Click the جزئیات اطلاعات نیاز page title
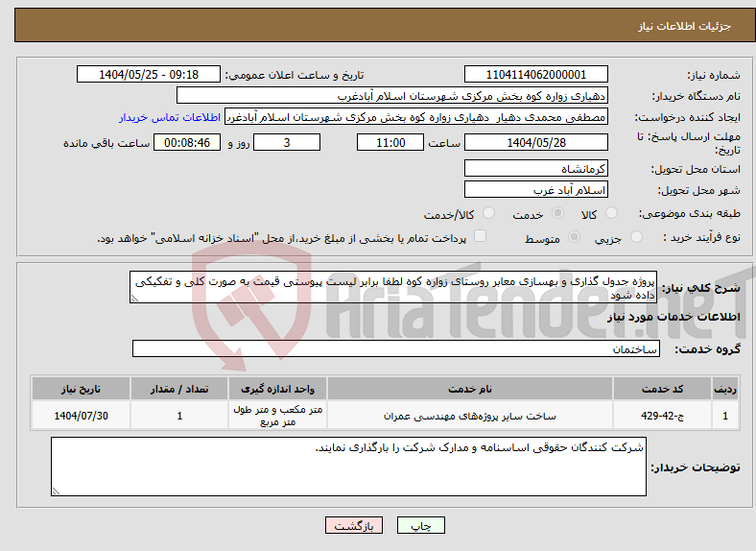This screenshot has width=756, height=551. coord(685,26)
